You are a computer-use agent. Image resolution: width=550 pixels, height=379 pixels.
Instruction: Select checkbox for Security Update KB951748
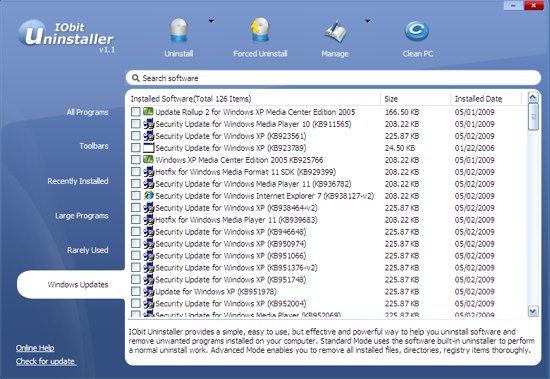[135, 279]
